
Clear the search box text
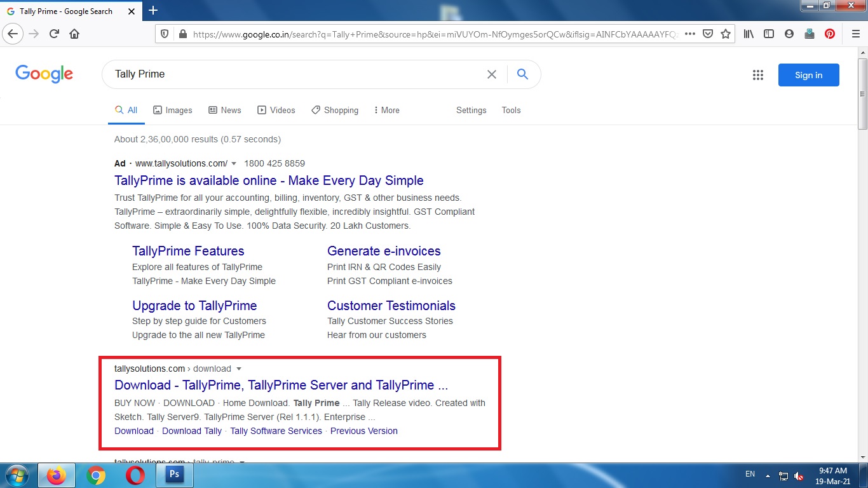tap(492, 74)
